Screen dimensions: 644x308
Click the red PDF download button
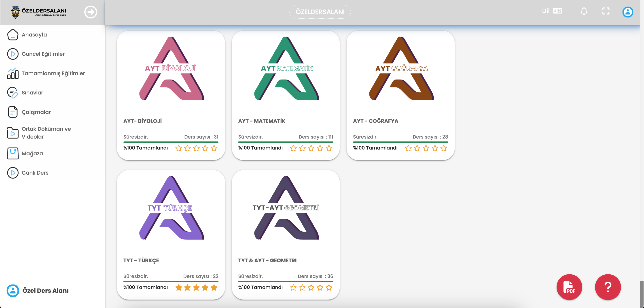569,287
